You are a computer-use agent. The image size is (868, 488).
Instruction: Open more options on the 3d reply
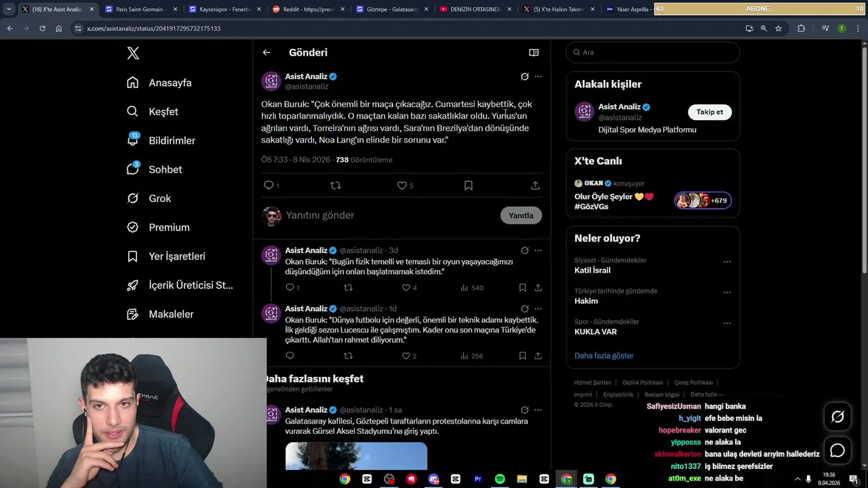(x=538, y=250)
